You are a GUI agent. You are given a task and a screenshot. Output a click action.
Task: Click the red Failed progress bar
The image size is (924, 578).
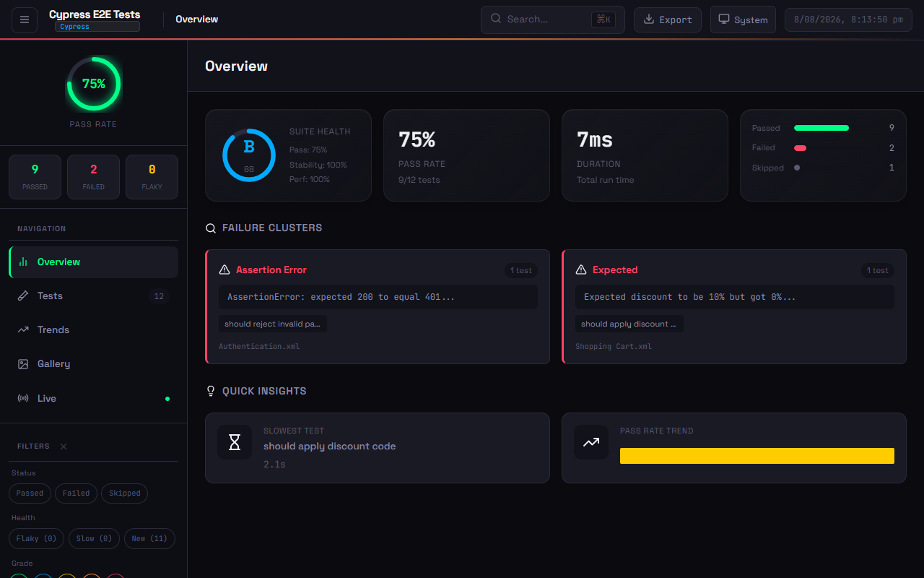tap(800, 148)
